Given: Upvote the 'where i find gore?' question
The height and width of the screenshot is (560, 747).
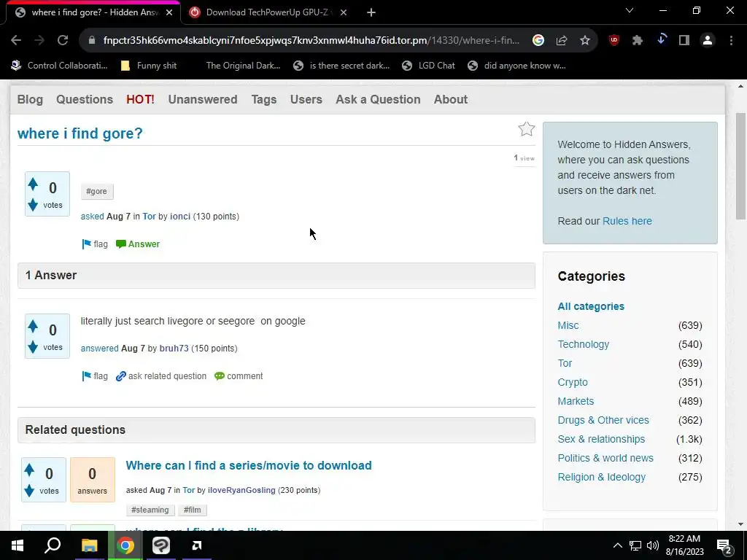Looking at the screenshot, I should click(x=33, y=183).
